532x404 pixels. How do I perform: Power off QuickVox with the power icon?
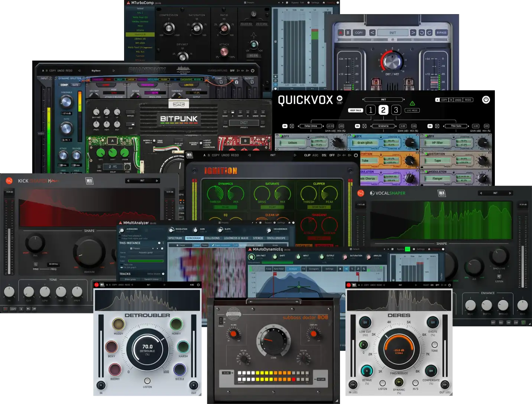pyautogui.click(x=486, y=100)
